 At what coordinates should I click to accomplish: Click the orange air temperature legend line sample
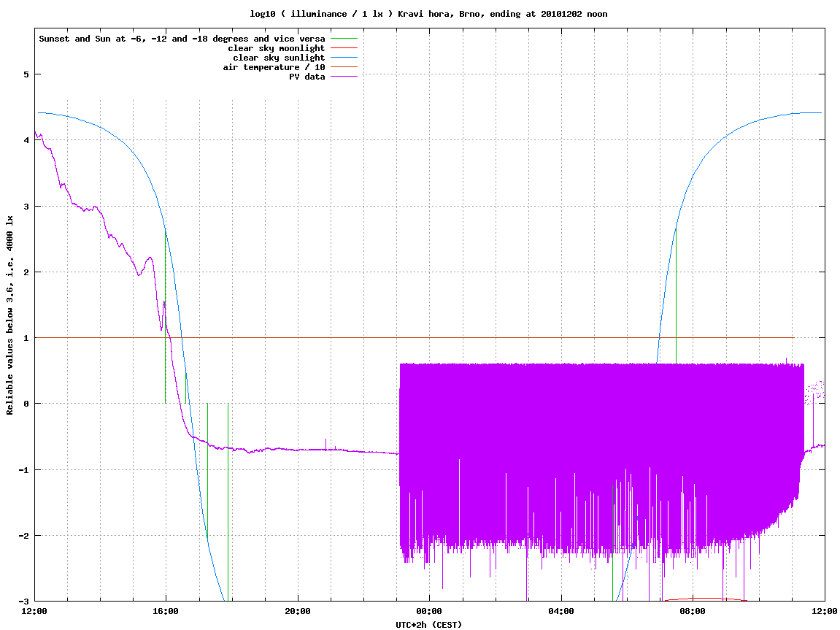pyautogui.click(x=344, y=67)
